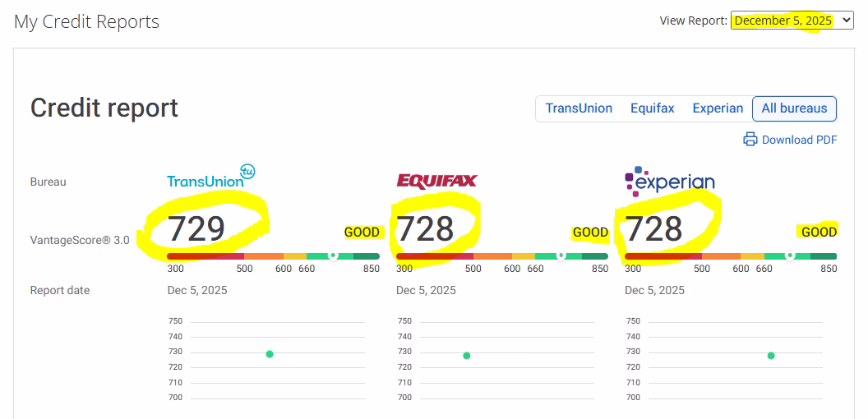Click the Experian 728 score number

point(653,229)
